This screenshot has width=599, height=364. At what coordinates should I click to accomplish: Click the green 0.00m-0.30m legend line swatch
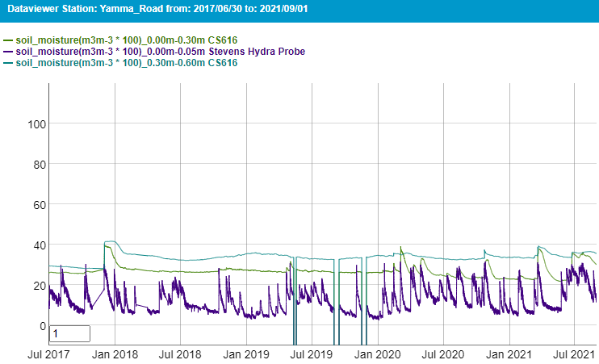[x=8, y=40]
